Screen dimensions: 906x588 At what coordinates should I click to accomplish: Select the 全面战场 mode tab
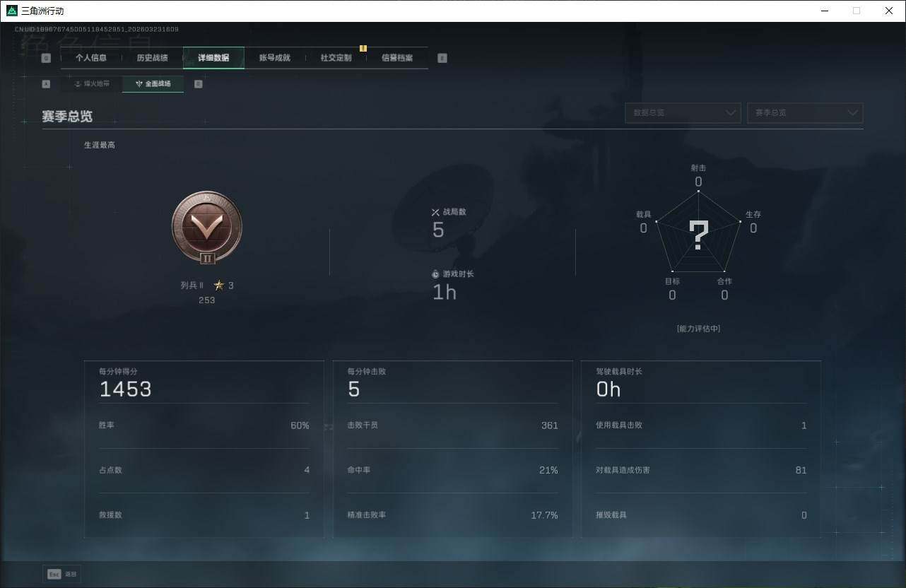click(x=153, y=84)
